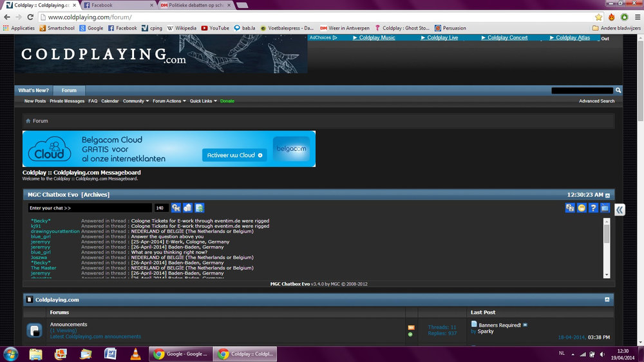This screenshot has height=362, width=644.
Task: Click the second chatbox tool icon beside counter
Action: pos(187,208)
